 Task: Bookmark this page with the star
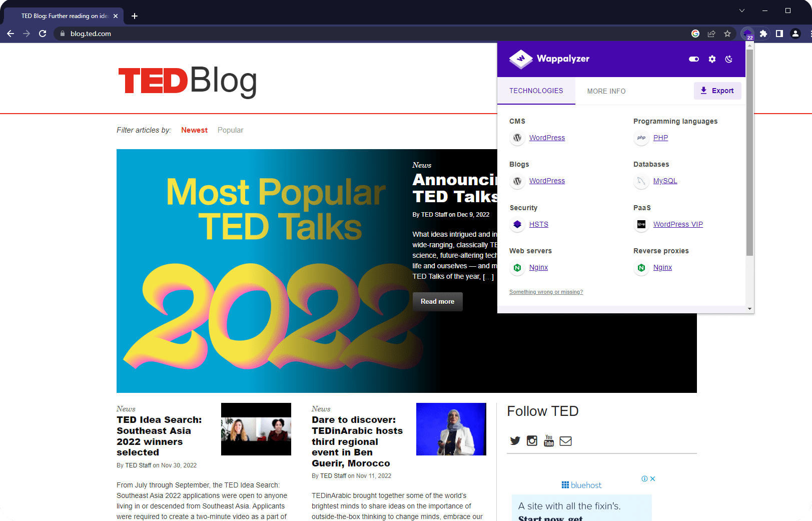727,34
